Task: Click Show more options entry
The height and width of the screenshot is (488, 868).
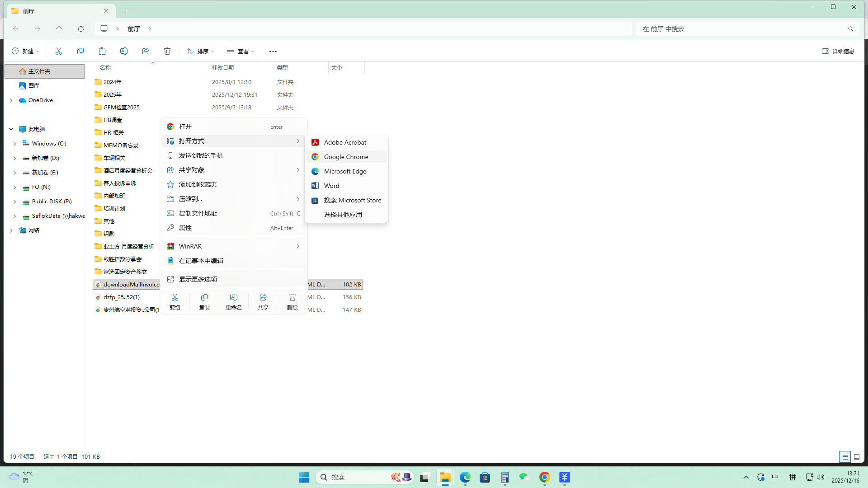Action: pos(198,279)
